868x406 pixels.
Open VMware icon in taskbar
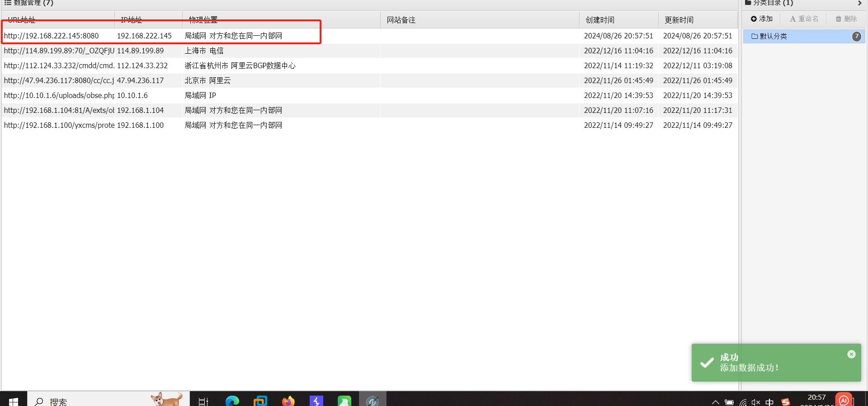pos(260,401)
